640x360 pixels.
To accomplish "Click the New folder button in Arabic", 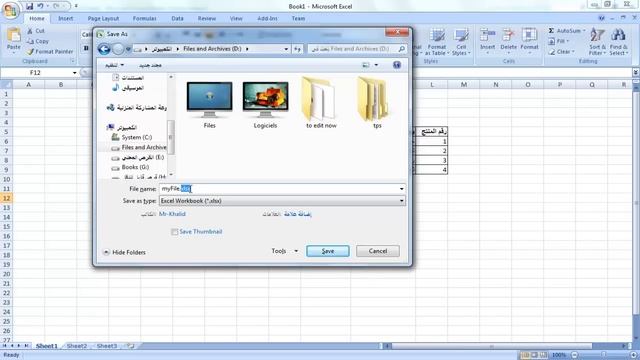I will tap(150, 65).
